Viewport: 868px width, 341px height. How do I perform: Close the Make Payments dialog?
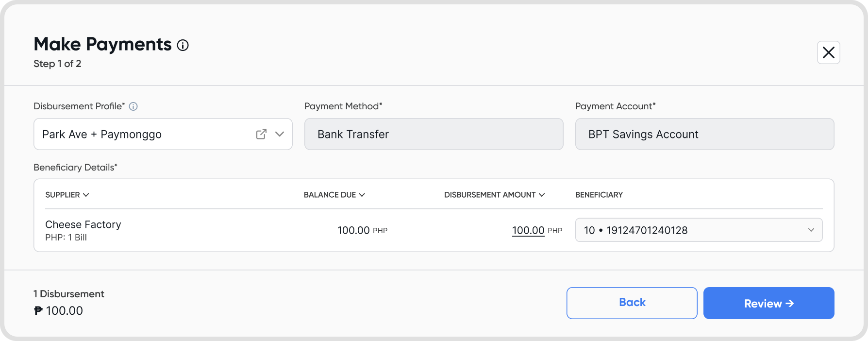pos(828,52)
